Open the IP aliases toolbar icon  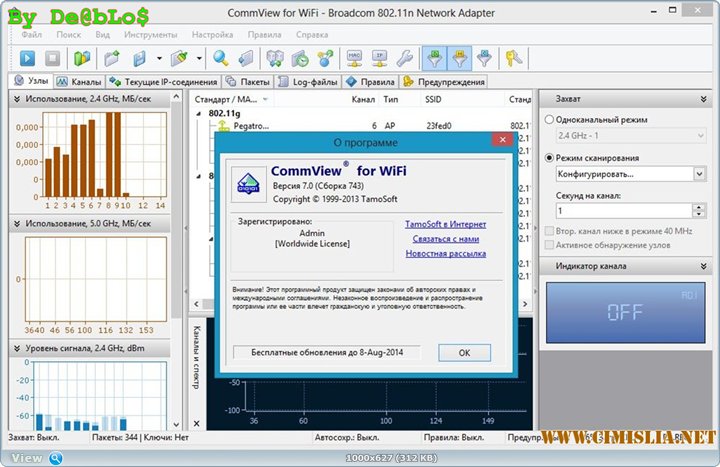pos(380,58)
